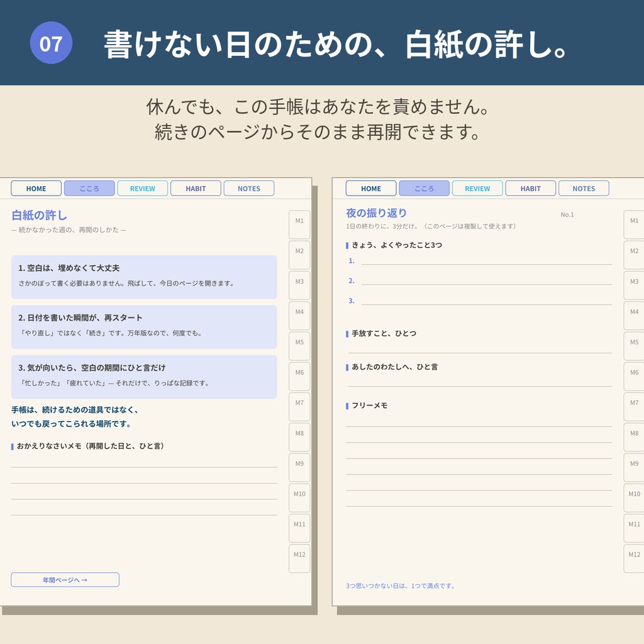Viewport: 644px width, 644px height.
Task: Jump to M9 side tab on right page
Action: tap(634, 468)
